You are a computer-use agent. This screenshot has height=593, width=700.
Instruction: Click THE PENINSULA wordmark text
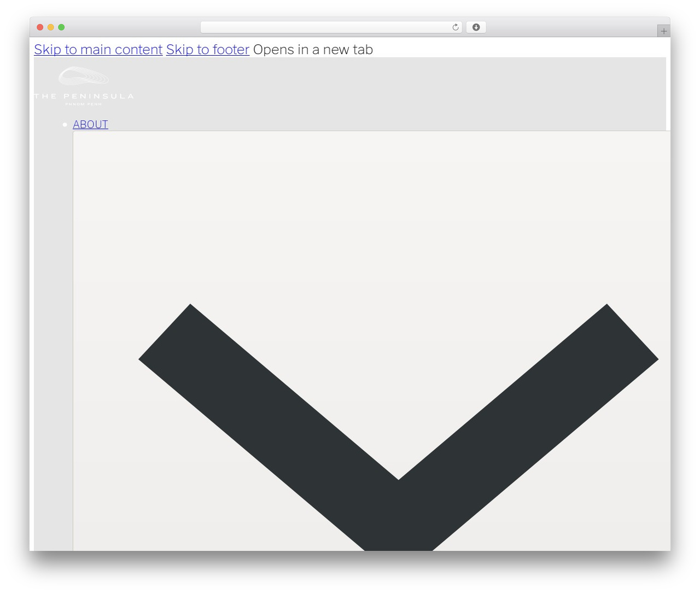[84, 96]
